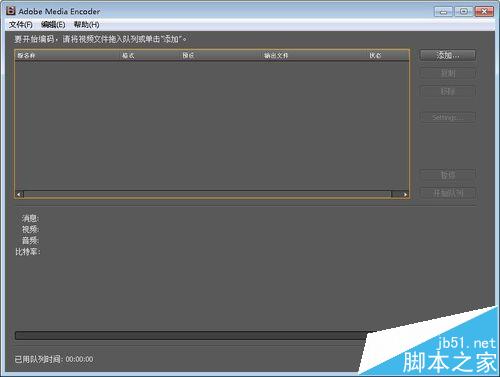This screenshot has width=500, height=377.
Task: Click the 预设 column header
Action: click(x=188, y=55)
